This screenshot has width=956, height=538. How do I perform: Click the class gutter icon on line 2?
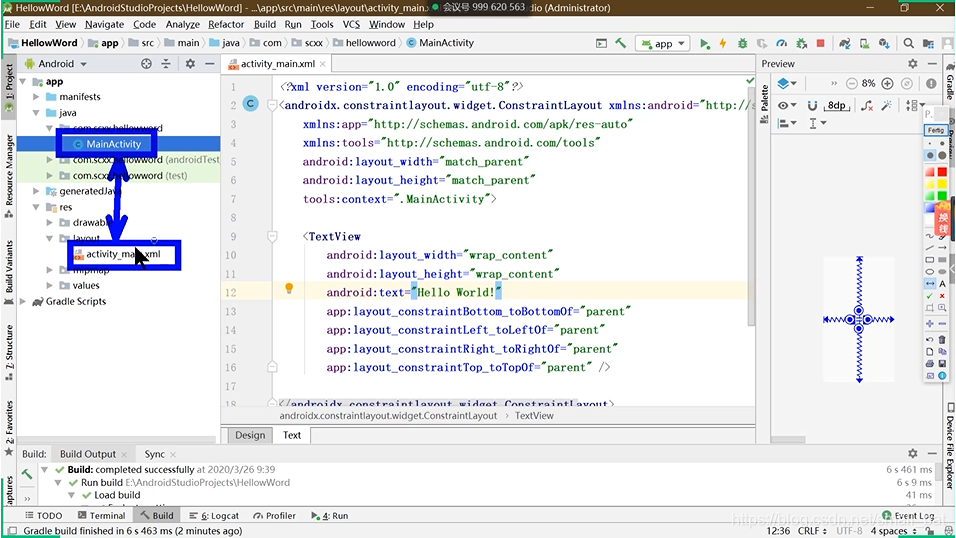click(251, 104)
